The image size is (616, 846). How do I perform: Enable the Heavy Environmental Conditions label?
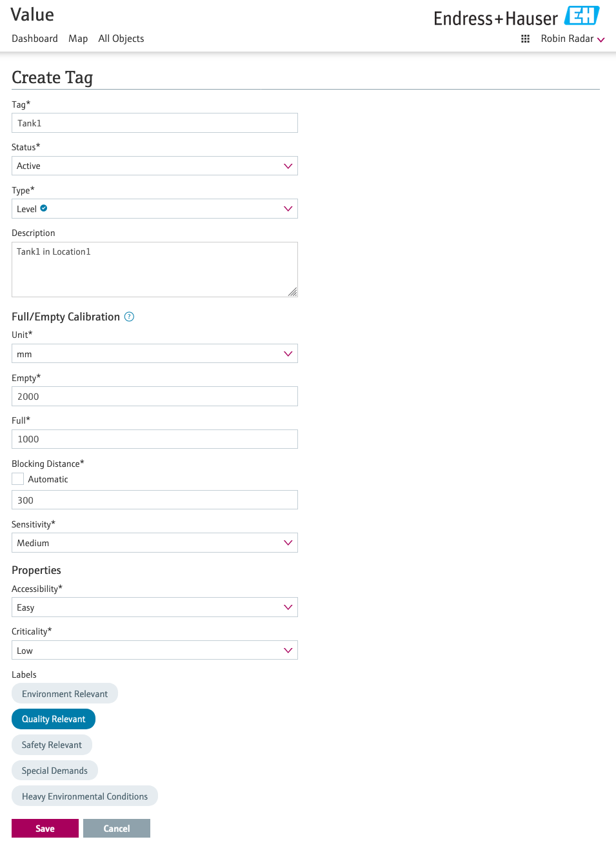click(x=84, y=796)
